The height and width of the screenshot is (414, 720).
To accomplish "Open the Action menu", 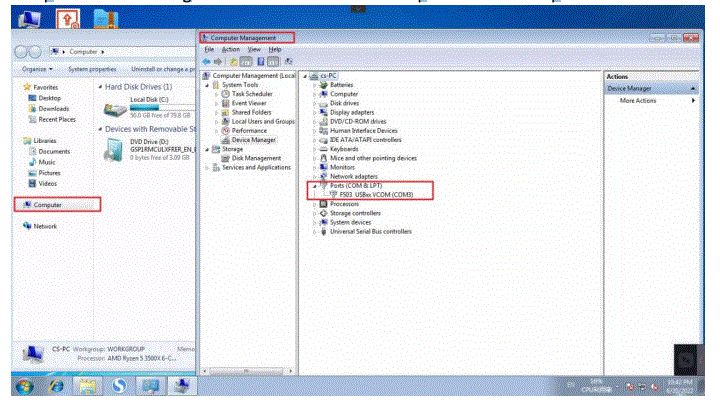I will pyautogui.click(x=231, y=49).
